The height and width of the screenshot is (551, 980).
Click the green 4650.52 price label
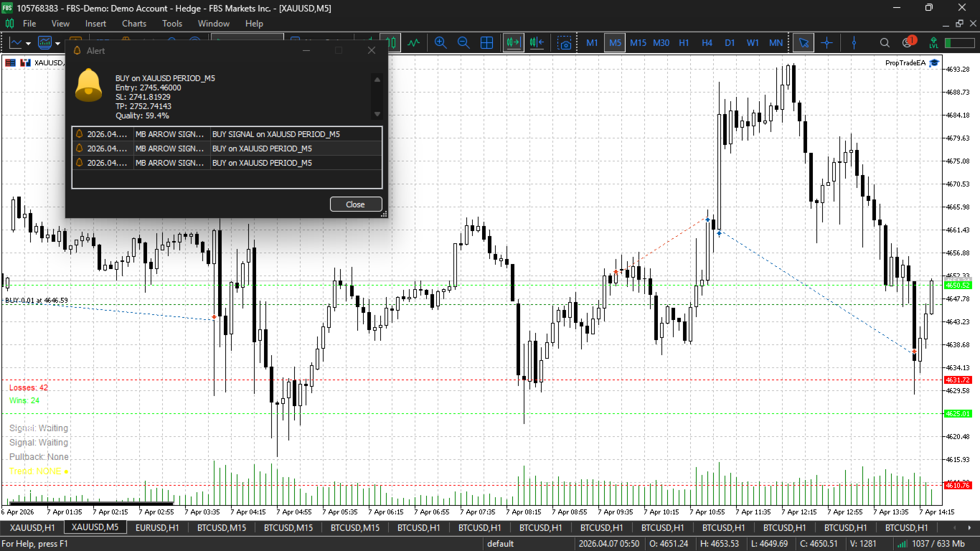(x=958, y=286)
